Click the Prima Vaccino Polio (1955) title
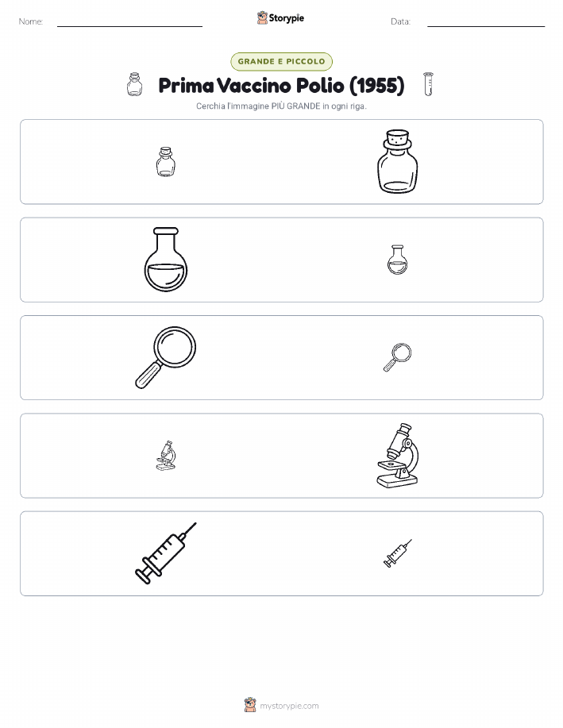The width and height of the screenshot is (563, 728). [x=281, y=85]
